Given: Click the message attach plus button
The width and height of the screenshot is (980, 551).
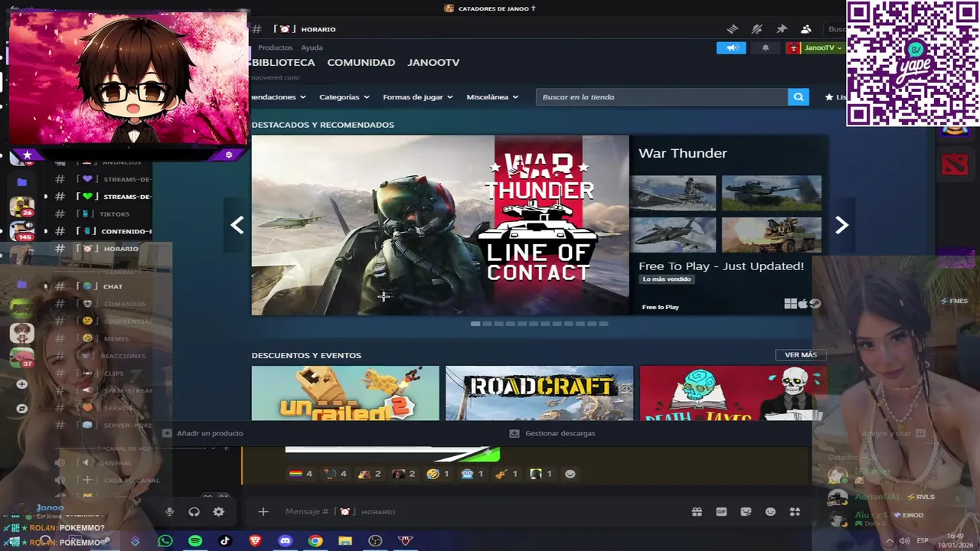Looking at the screenshot, I should click(x=263, y=512).
